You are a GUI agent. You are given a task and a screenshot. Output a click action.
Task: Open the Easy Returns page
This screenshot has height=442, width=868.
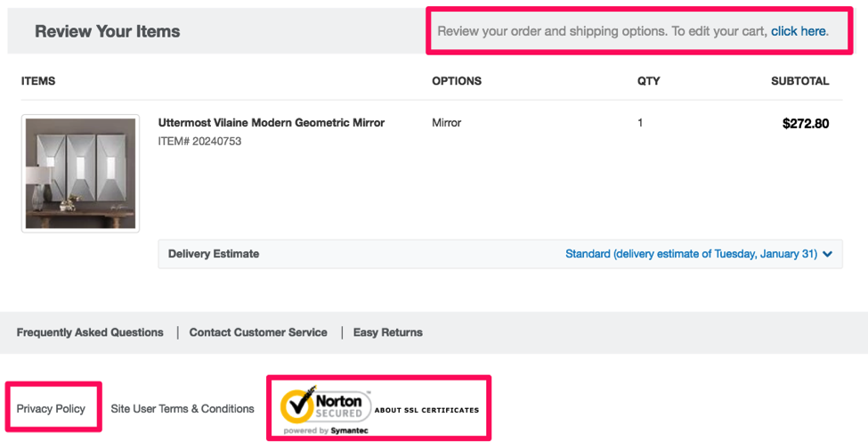click(x=388, y=332)
